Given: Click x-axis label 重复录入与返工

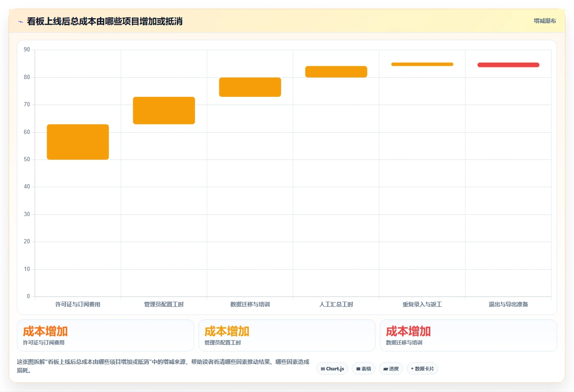Looking at the screenshot, I should click(x=422, y=304).
